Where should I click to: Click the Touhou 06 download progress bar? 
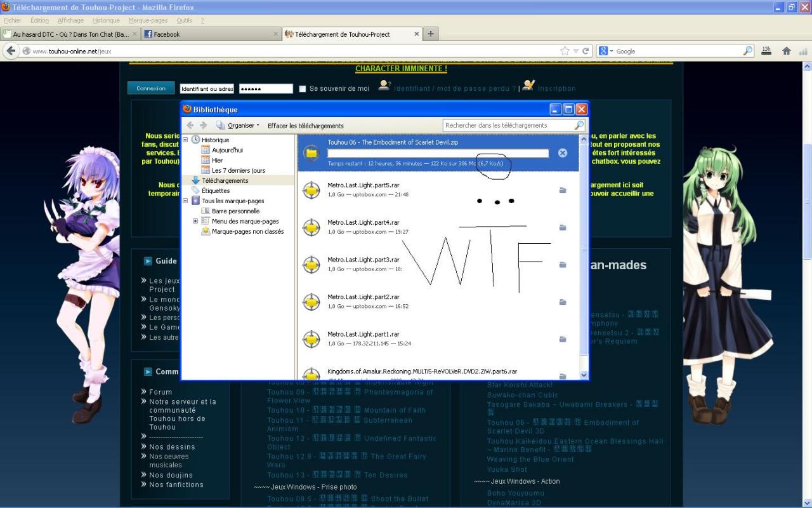click(438, 153)
